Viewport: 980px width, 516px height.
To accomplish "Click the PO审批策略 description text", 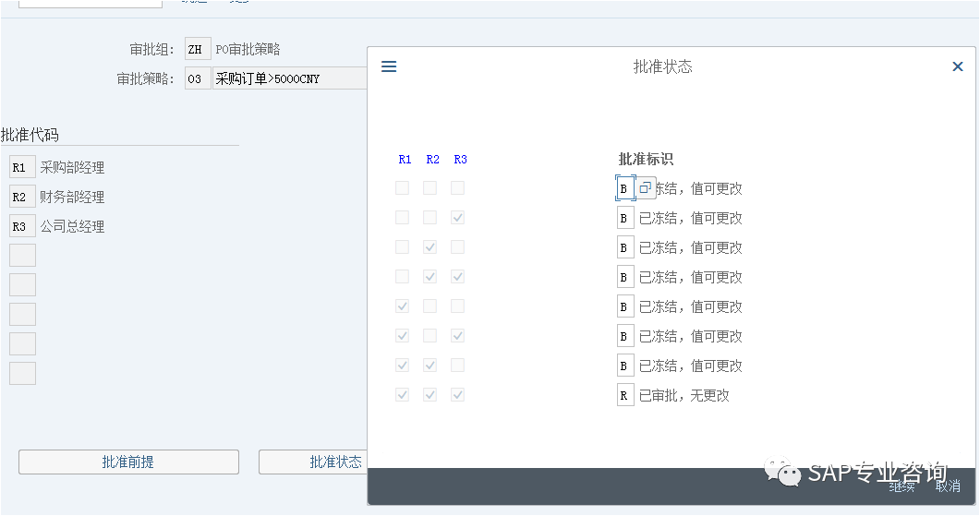I will click(x=248, y=49).
